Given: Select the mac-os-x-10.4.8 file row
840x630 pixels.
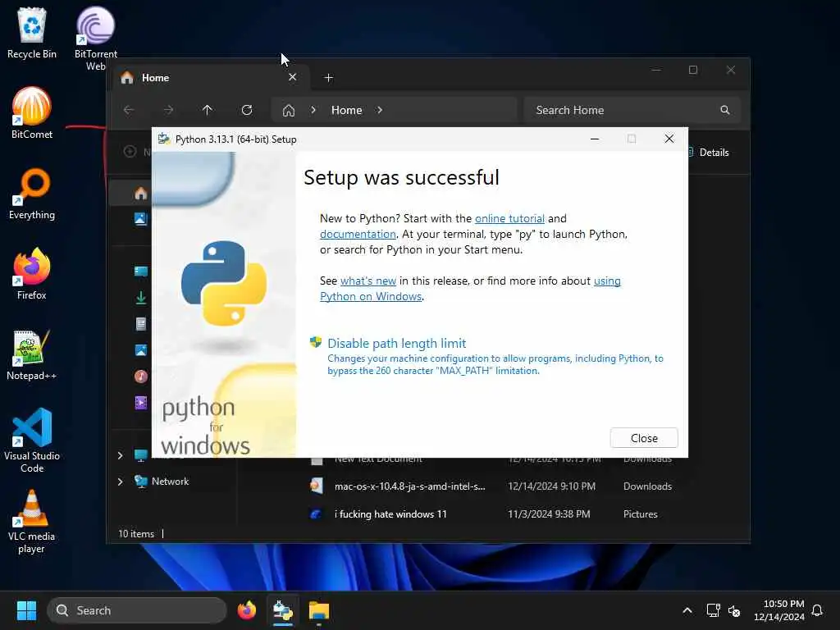Looking at the screenshot, I should 491,486.
